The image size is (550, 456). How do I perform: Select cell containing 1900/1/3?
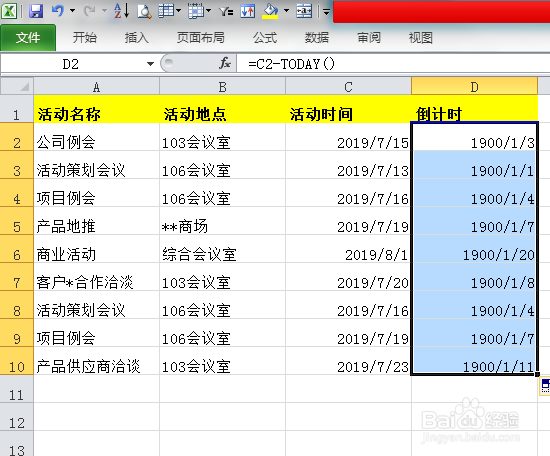(474, 137)
